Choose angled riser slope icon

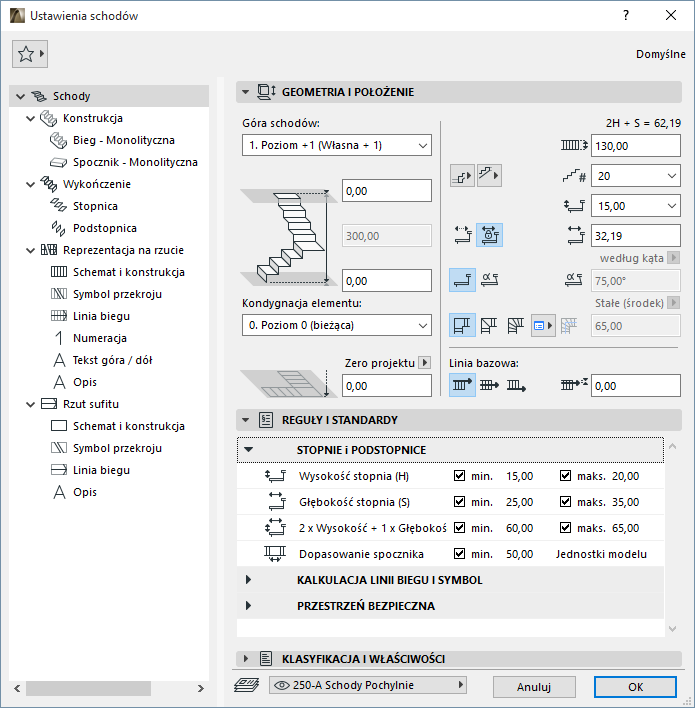click(x=490, y=280)
